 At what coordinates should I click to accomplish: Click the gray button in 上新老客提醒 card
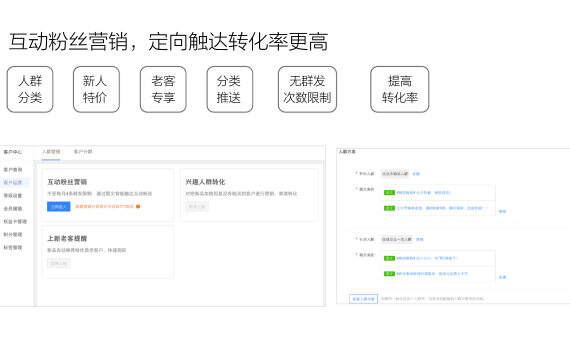coord(59,263)
